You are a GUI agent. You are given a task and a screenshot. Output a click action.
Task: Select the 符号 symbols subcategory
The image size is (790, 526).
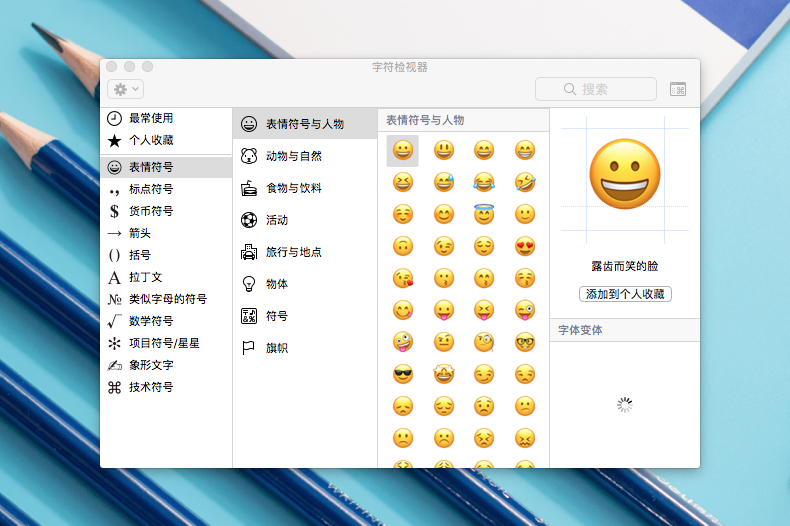pos(305,316)
